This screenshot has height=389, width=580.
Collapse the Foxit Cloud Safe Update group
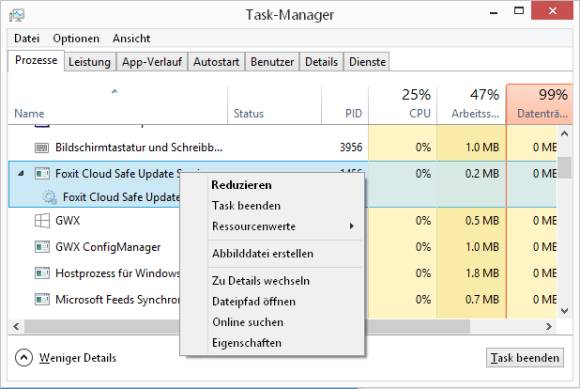(x=21, y=173)
